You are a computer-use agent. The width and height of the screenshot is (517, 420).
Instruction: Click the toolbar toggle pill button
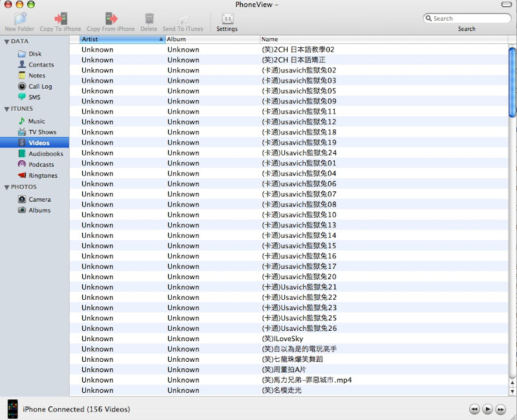pyautogui.click(x=507, y=5)
